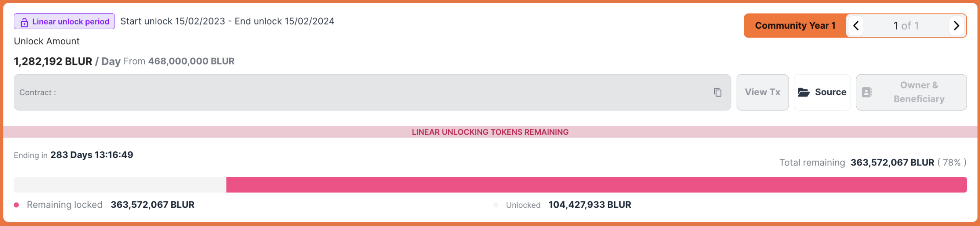Click the pink Remaining locked legend dot
Screen dimensions: 980x226
pos(17,205)
